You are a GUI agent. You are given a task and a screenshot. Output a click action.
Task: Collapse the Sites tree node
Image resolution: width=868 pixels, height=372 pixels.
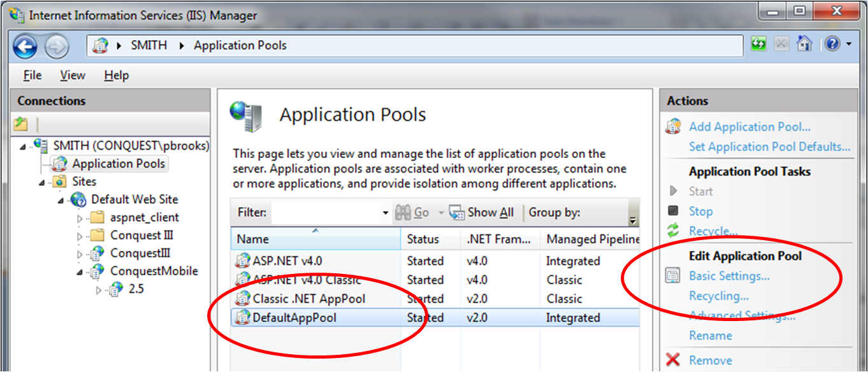(42, 183)
